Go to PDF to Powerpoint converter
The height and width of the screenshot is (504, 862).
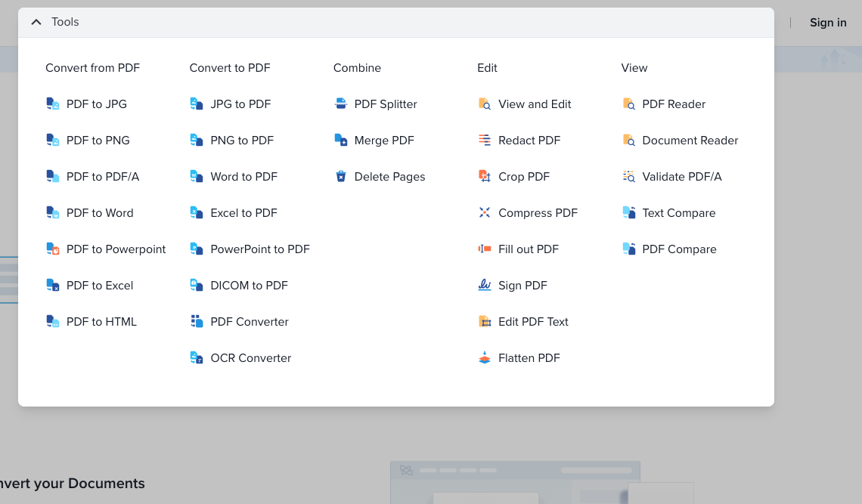(x=116, y=249)
